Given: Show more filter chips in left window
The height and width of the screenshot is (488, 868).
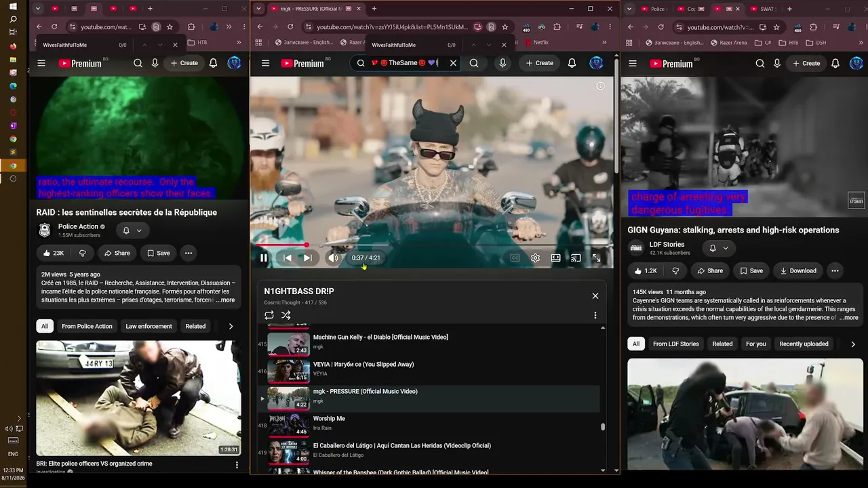Looking at the screenshot, I should pos(231,326).
